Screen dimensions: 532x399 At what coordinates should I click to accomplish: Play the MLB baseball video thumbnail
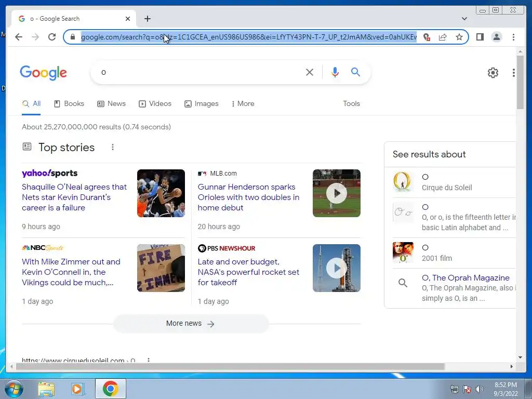337,193
